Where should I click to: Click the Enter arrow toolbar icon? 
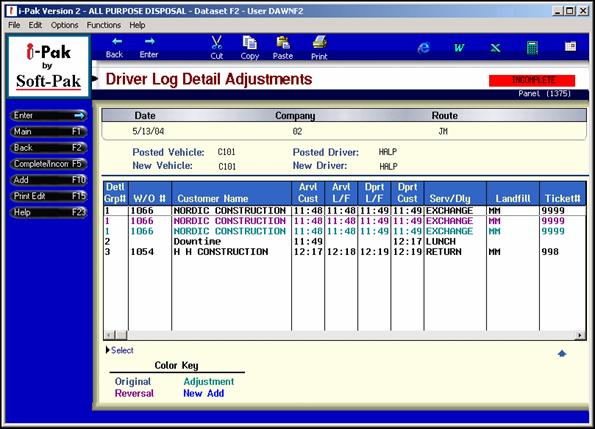(x=149, y=41)
